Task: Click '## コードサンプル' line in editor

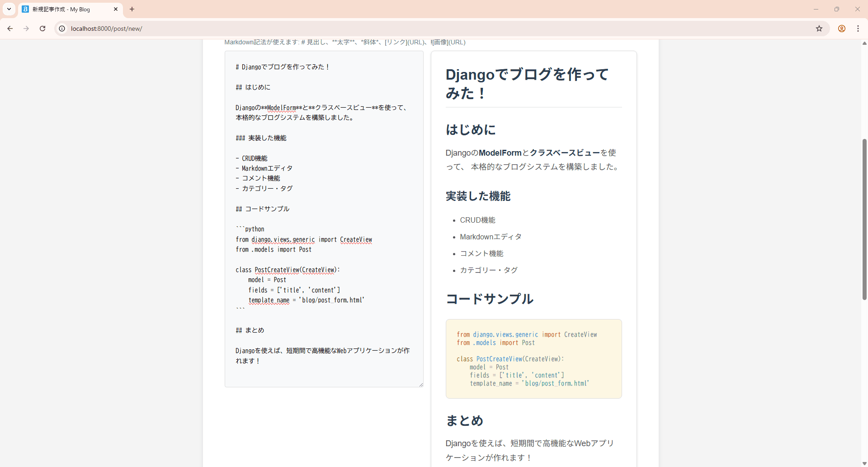Action: tap(263, 209)
